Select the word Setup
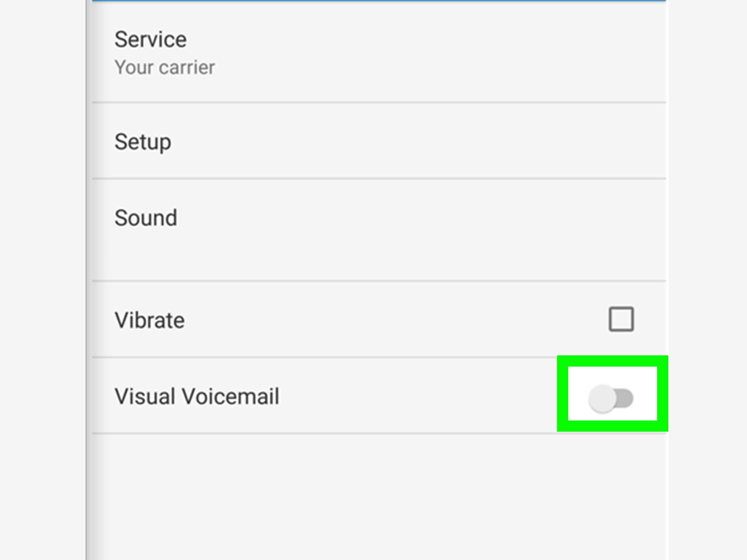This screenshot has width=747, height=560. [143, 142]
